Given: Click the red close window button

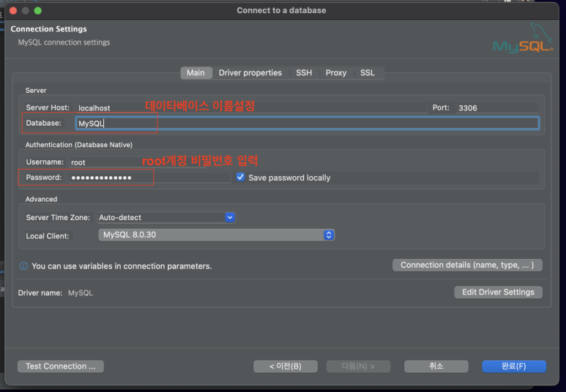Looking at the screenshot, I should pos(13,11).
